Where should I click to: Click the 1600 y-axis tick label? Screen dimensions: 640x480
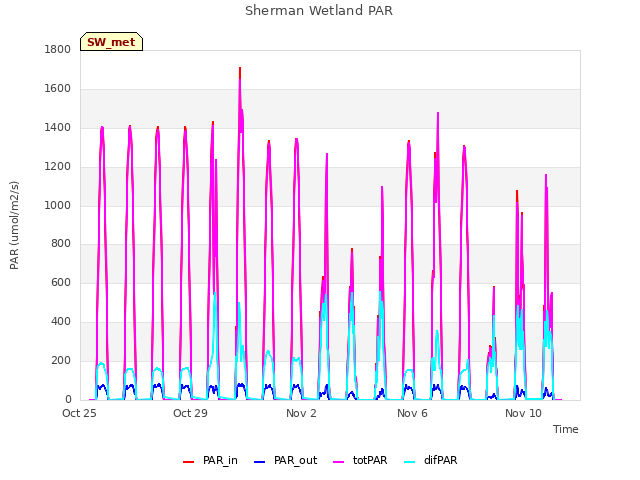click(x=58, y=89)
